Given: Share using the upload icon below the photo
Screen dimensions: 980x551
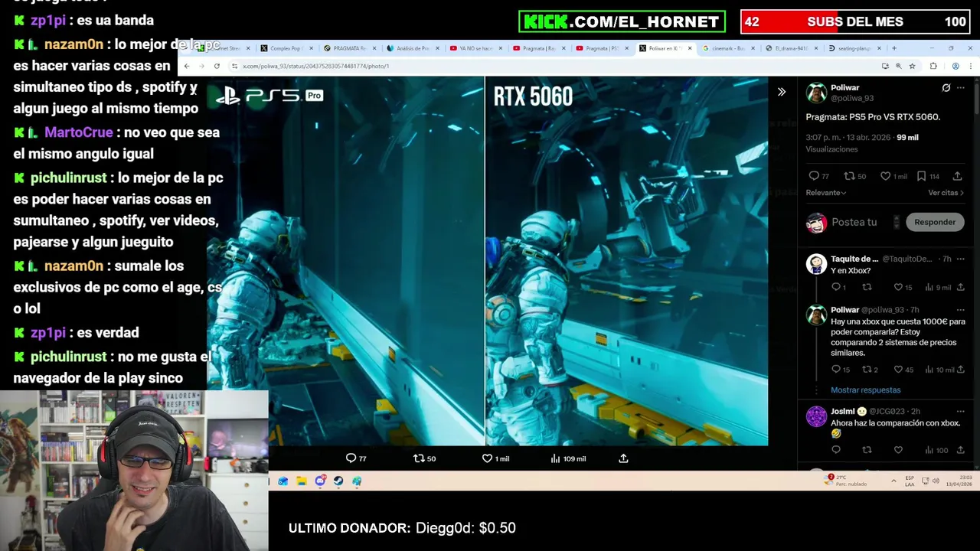Looking at the screenshot, I should point(623,458).
